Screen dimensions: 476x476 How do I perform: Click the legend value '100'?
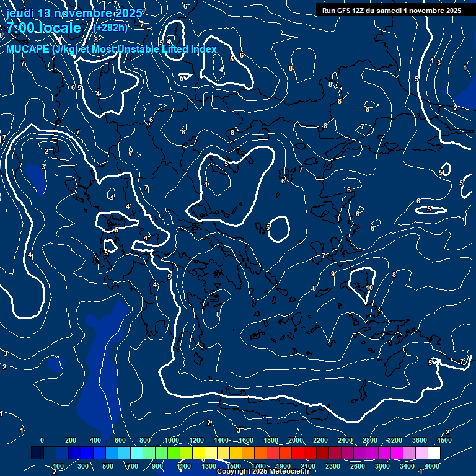(x=58, y=466)
